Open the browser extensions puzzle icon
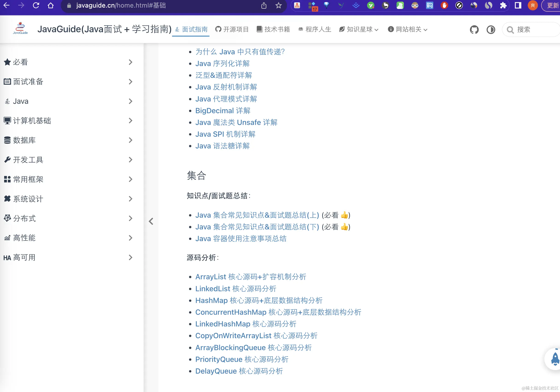This screenshot has height=392, width=560. pos(503,5)
